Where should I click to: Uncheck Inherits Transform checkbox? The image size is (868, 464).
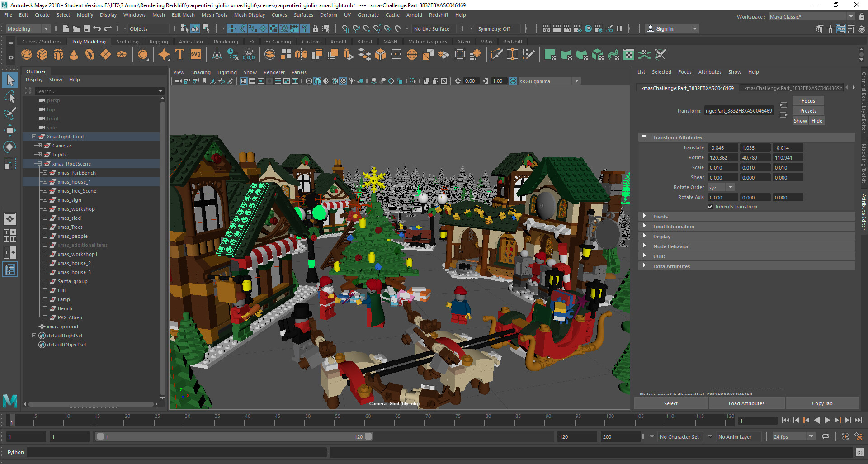(711, 207)
